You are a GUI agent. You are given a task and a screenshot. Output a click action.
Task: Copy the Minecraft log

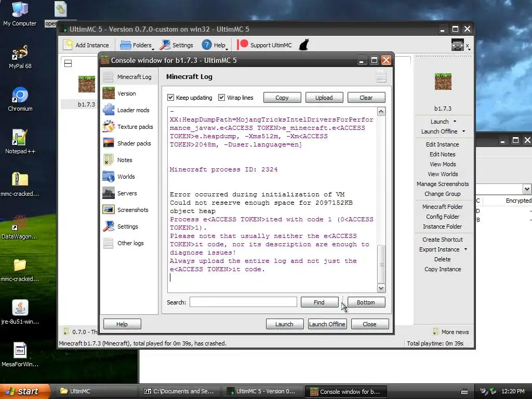click(282, 98)
